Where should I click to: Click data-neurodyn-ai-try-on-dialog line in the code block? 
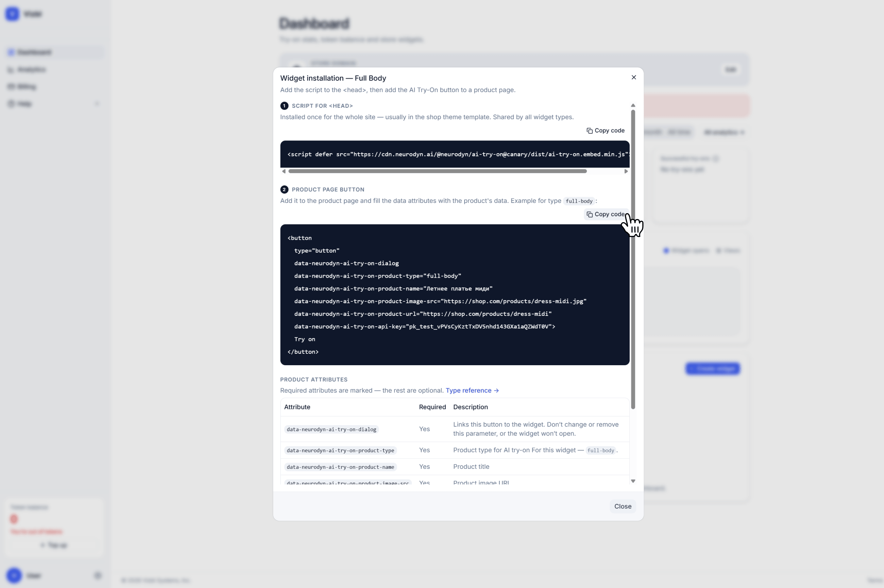coord(346,263)
